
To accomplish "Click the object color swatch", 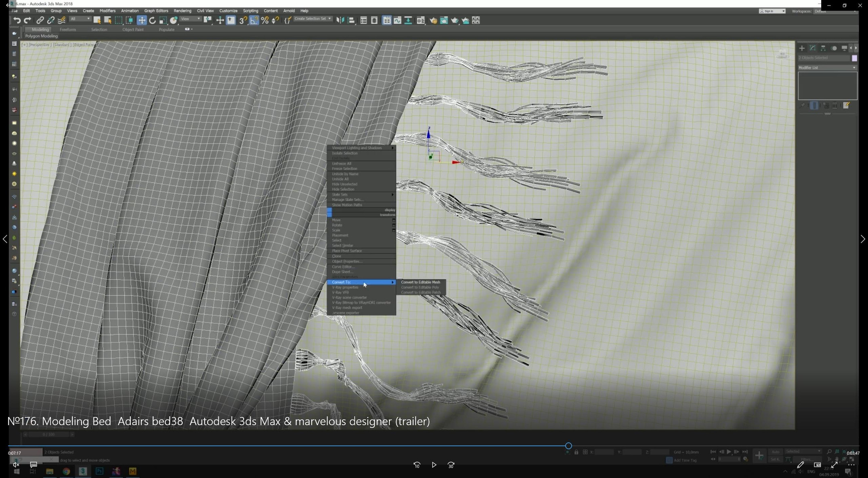I will coord(854,58).
